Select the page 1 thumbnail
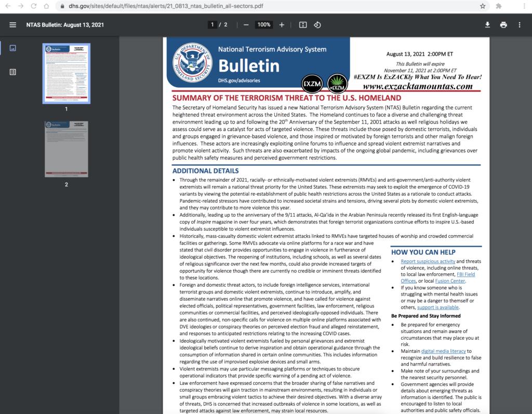The width and height of the screenshot is (532, 414). coord(66,73)
